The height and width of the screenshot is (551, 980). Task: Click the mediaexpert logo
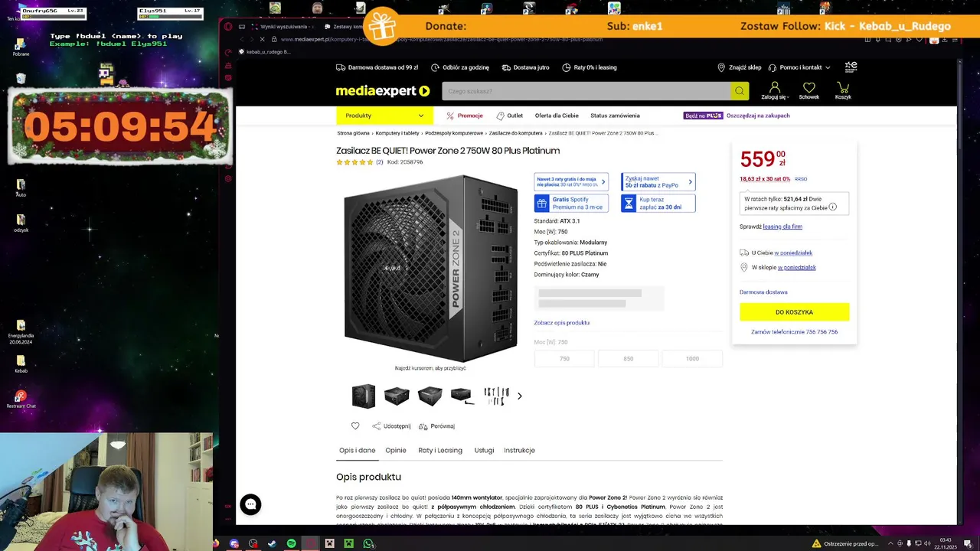click(383, 91)
